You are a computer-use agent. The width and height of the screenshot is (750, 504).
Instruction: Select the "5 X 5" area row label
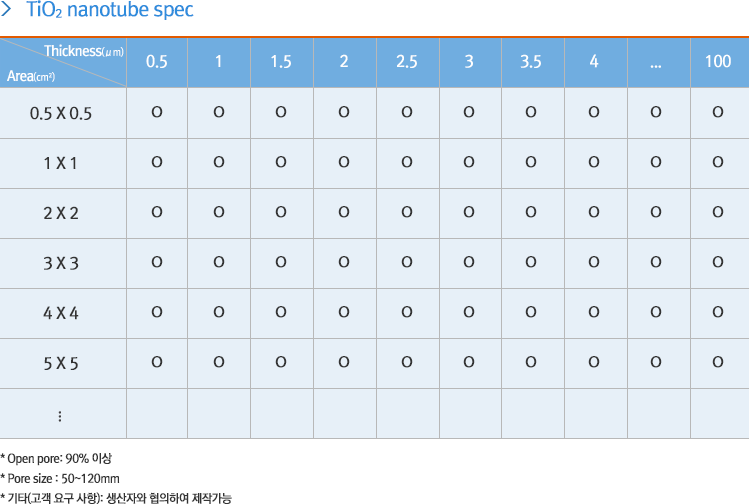(x=62, y=363)
